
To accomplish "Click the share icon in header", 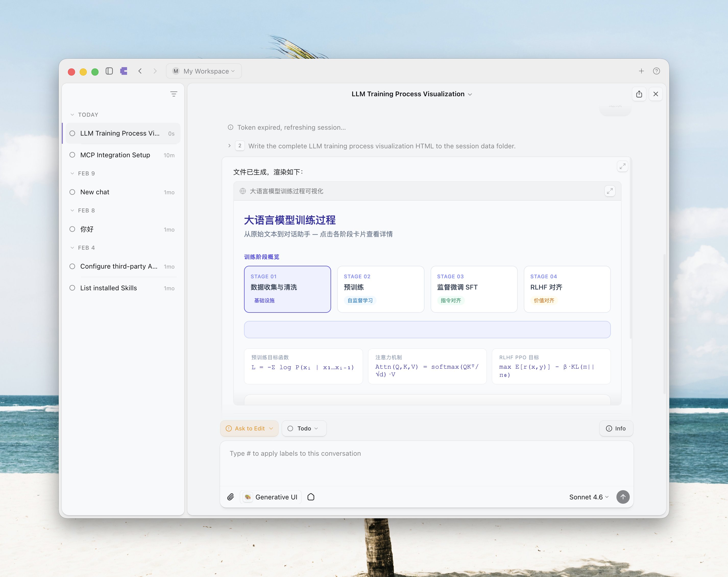I will (x=639, y=94).
